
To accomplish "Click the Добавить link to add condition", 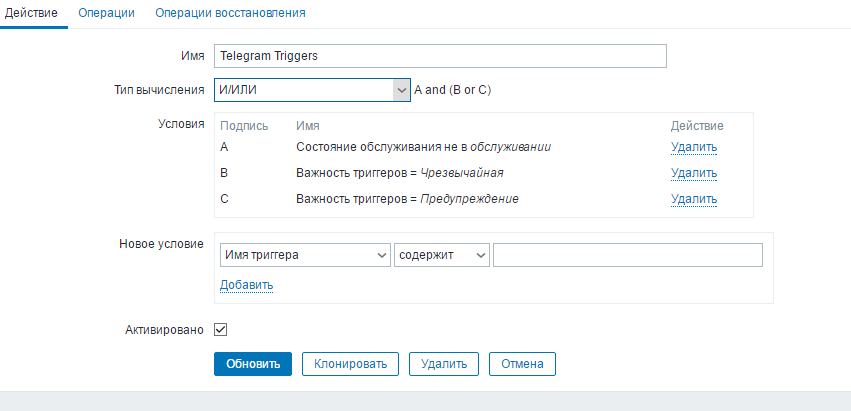I will coord(246,285).
